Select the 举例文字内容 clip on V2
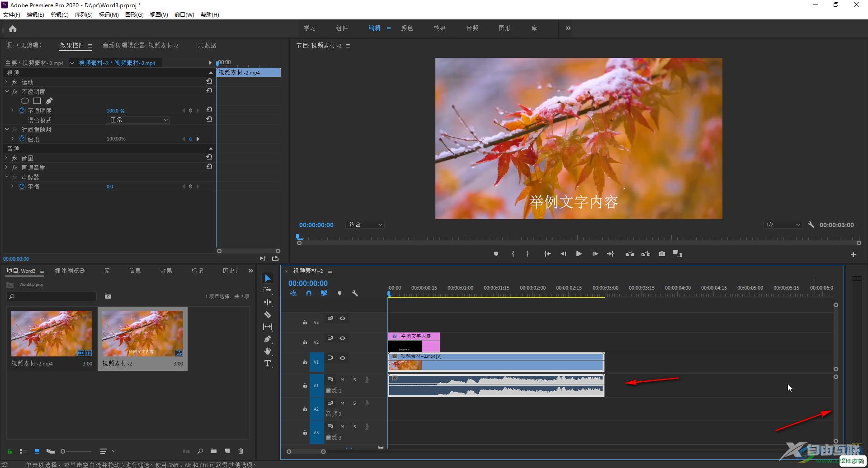Screen dimensions: 868x468 tap(414, 342)
